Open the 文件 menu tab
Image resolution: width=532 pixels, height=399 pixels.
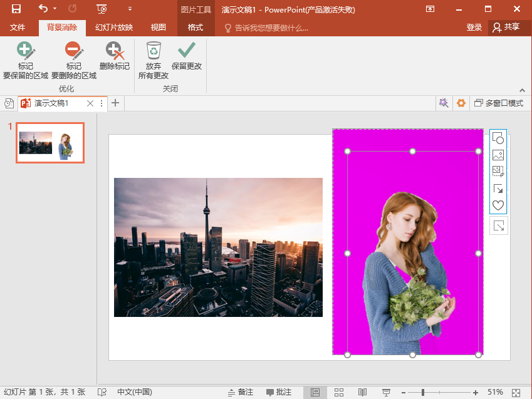[x=18, y=27]
